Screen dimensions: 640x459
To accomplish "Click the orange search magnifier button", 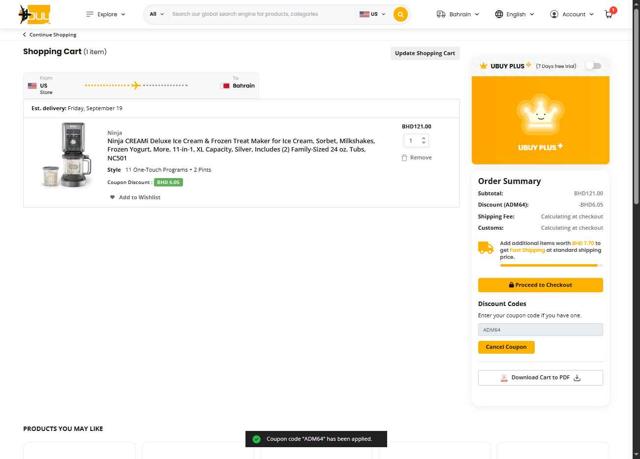I will pyautogui.click(x=400, y=14).
